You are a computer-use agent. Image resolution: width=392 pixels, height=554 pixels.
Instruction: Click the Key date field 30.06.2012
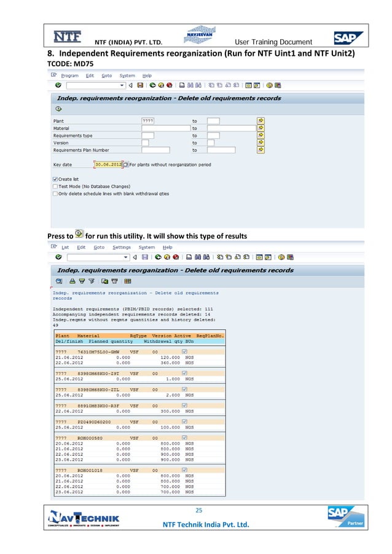point(108,165)
